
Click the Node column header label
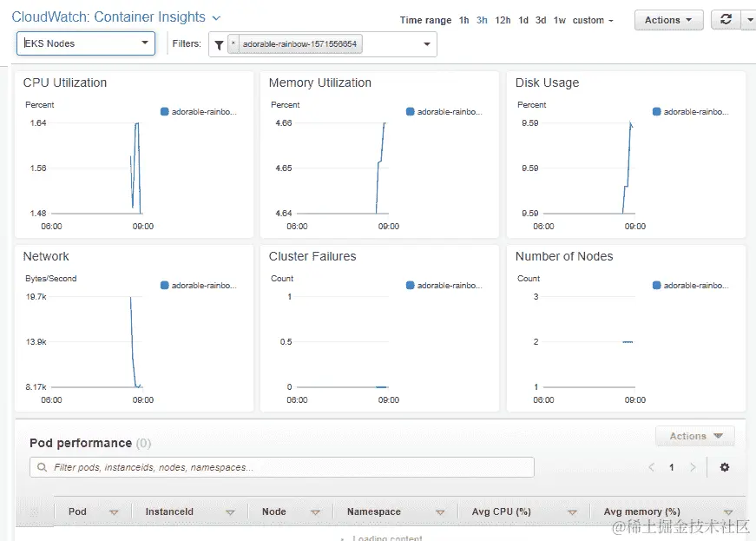pyautogui.click(x=274, y=511)
